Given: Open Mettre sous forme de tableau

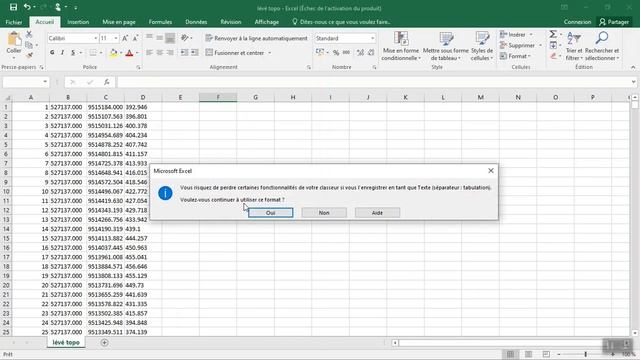Looking at the screenshot, I should 446,46.
